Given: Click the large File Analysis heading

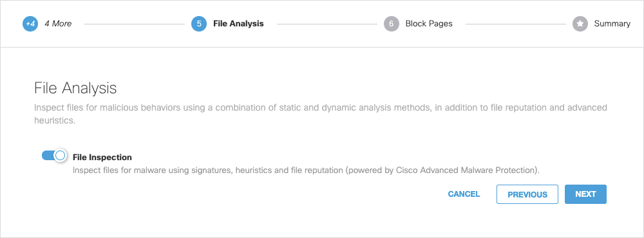Looking at the screenshot, I should [x=75, y=88].
